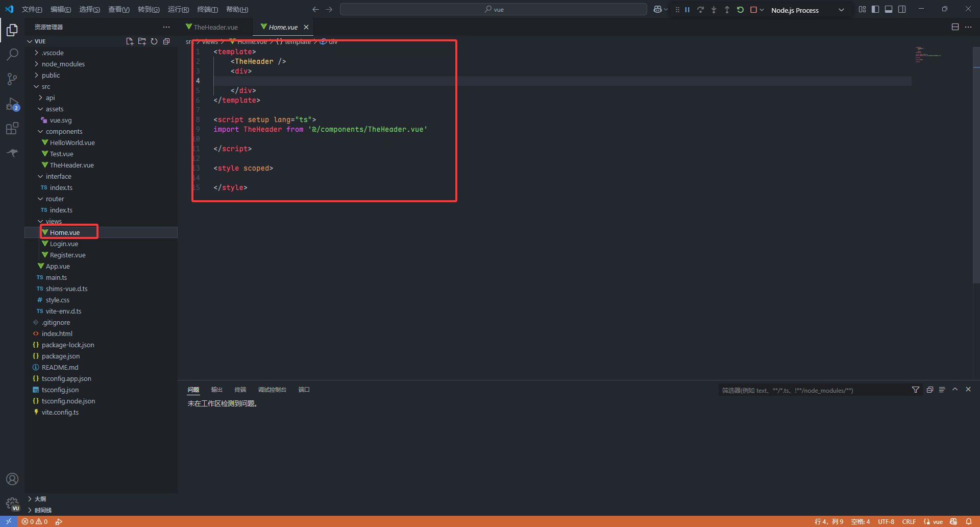
Task: Click the debug restart button
Action: click(x=740, y=10)
